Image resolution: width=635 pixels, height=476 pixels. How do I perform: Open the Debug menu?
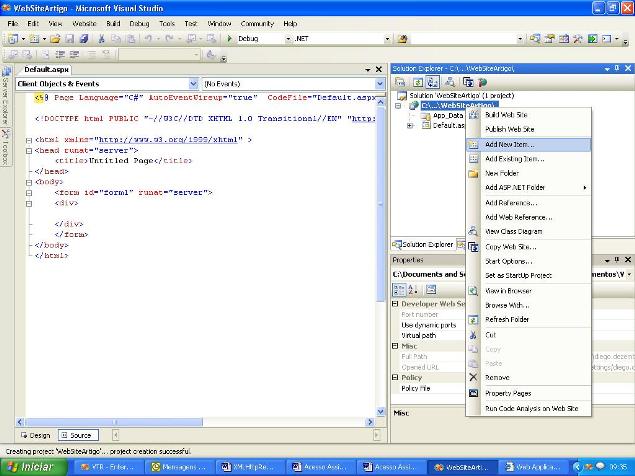pyautogui.click(x=139, y=23)
